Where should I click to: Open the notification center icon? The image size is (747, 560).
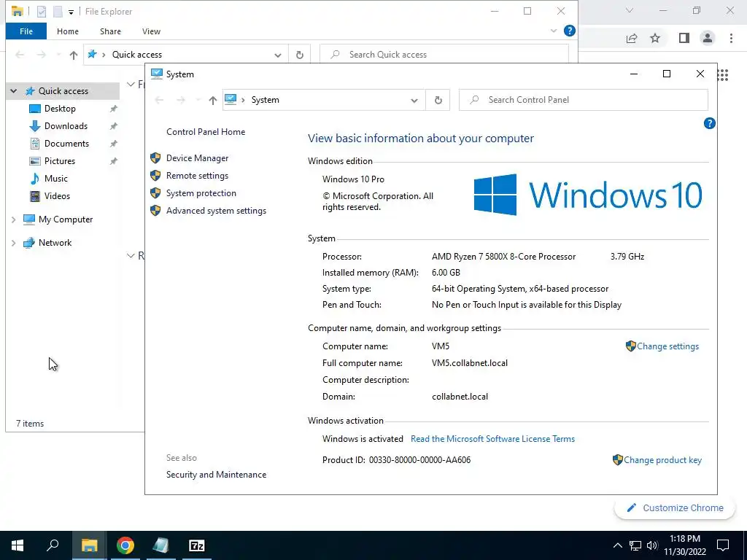(x=723, y=545)
